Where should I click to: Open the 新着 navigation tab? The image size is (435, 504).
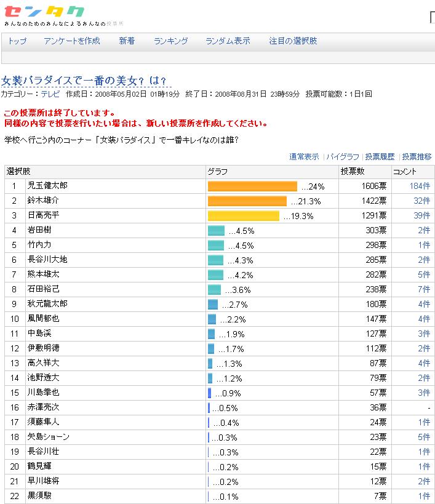point(127,41)
